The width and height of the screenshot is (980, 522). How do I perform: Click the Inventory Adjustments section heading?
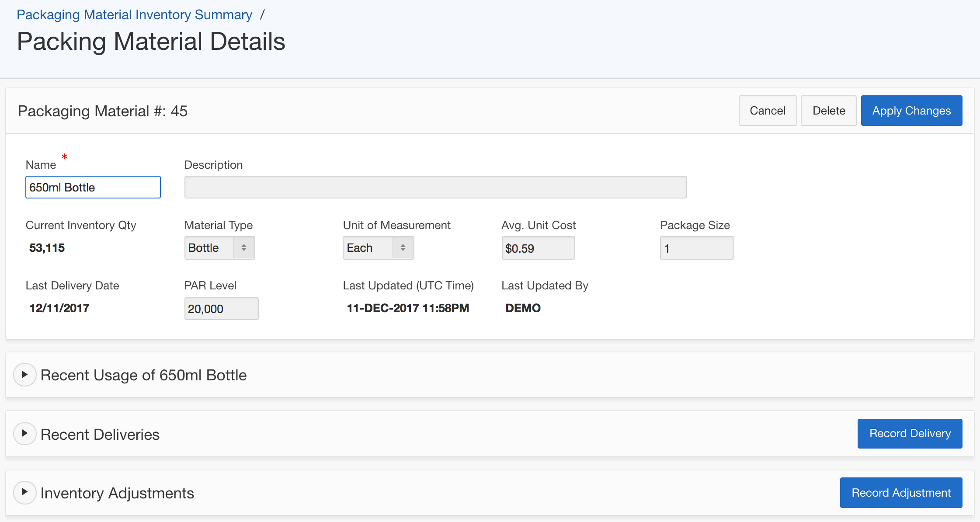click(x=117, y=493)
